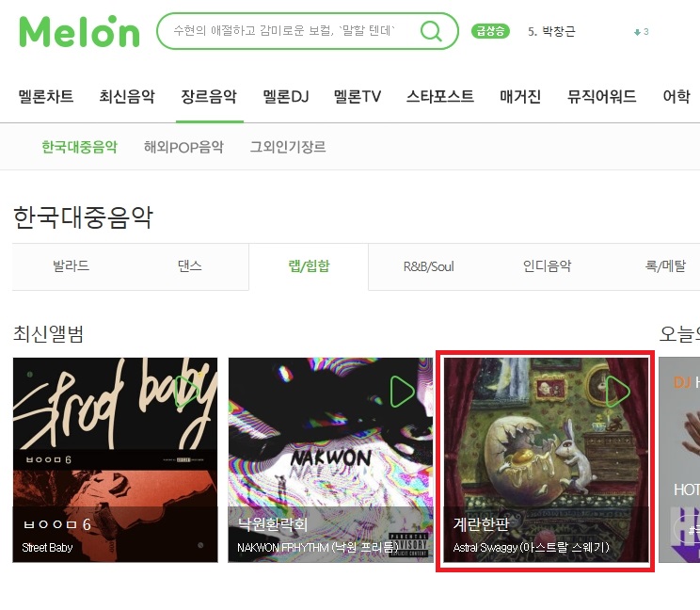This screenshot has width=700, height=610.
Task: Switch to the R&B/Soul genre tab
Action: (x=429, y=266)
